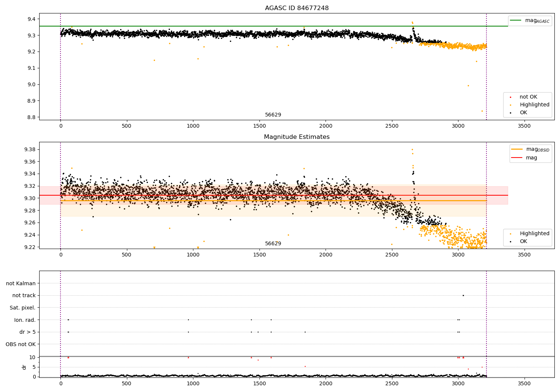Screen dimensions: 560x392
Task: Click the green line sample in top legend
Action: pyautogui.click(x=516, y=21)
